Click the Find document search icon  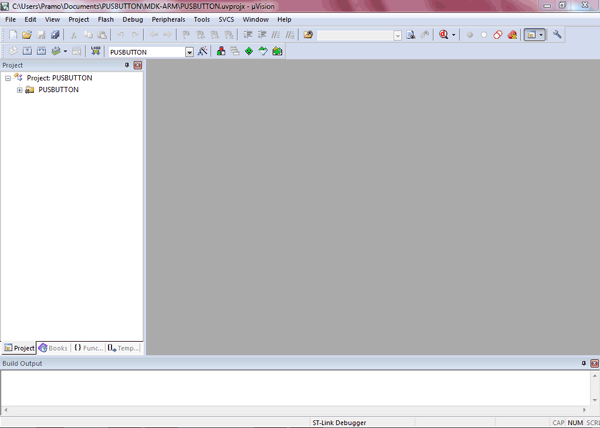click(x=411, y=35)
